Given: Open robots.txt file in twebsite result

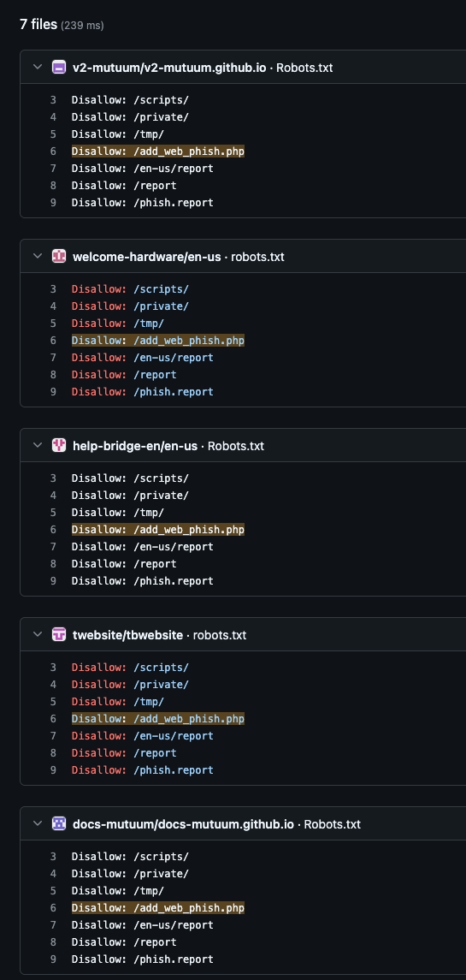Looking at the screenshot, I should tap(220, 636).
